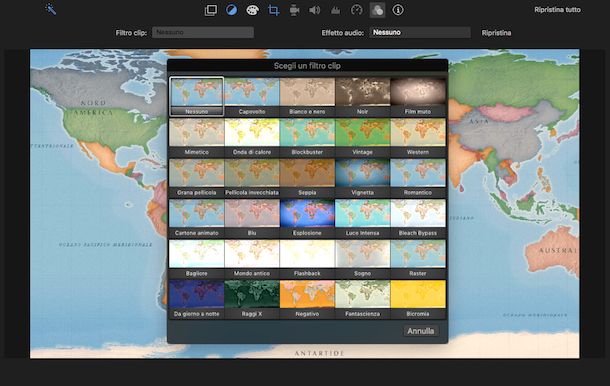The width and height of the screenshot is (610, 386).
Task: Open the color balance tool
Action: tap(231, 10)
